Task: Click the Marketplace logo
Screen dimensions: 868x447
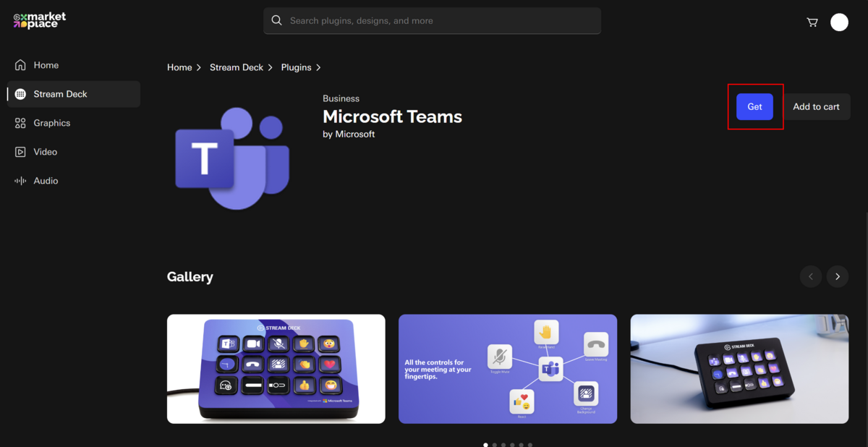Action: click(40, 20)
